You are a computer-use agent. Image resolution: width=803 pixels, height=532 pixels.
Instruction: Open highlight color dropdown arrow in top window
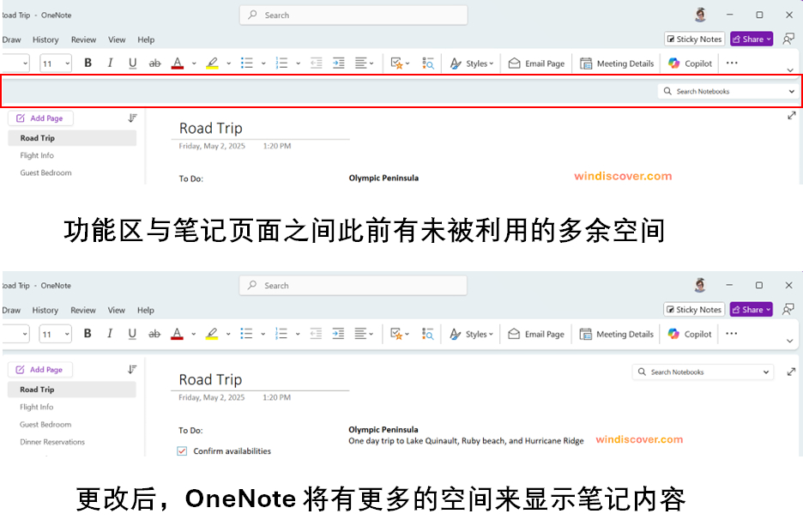228,63
